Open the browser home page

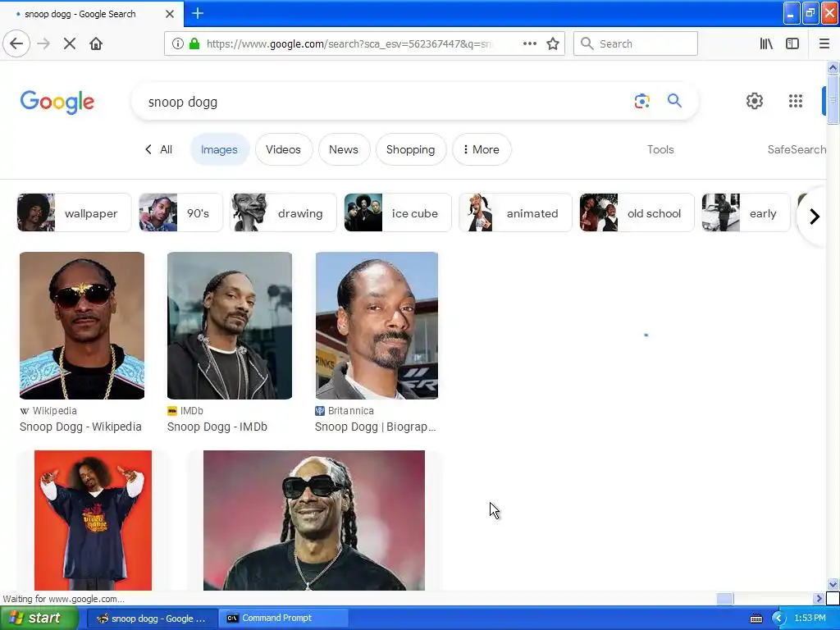tap(96, 43)
